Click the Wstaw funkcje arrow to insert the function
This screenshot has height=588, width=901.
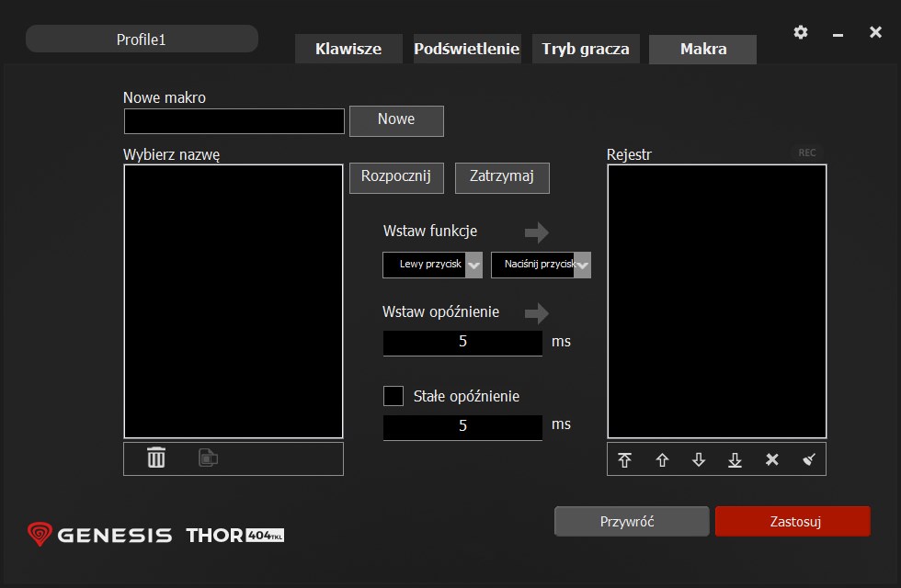point(537,232)
